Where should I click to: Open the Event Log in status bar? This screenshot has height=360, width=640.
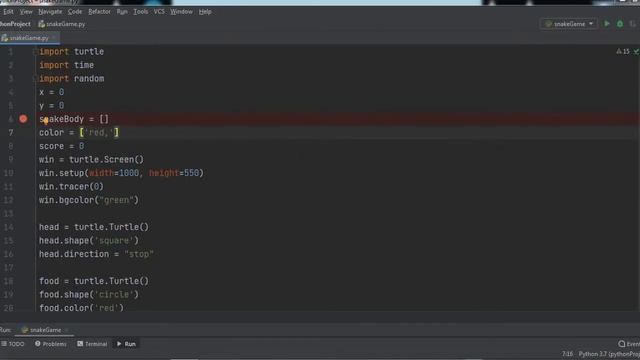coord(629,344)
